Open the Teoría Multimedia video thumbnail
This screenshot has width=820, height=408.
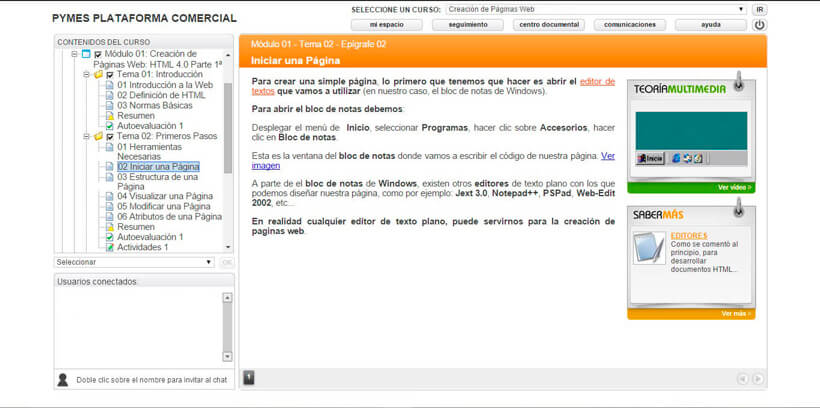pos(691,138)
